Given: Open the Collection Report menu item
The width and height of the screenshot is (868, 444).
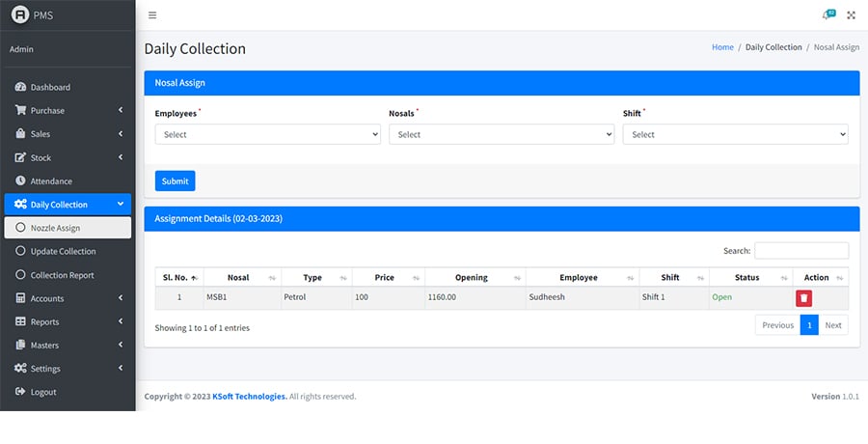Looking at the screenshot, I should point(62,275).
